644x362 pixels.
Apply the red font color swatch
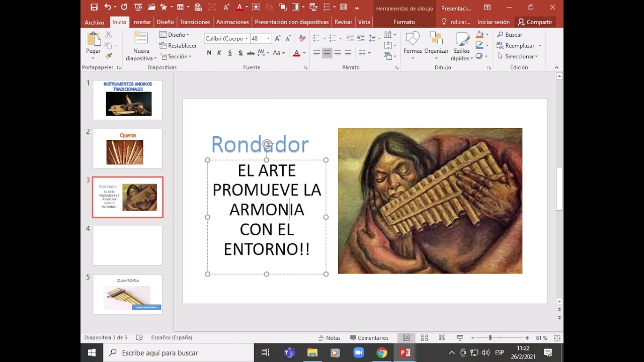(x=296, y=53)
